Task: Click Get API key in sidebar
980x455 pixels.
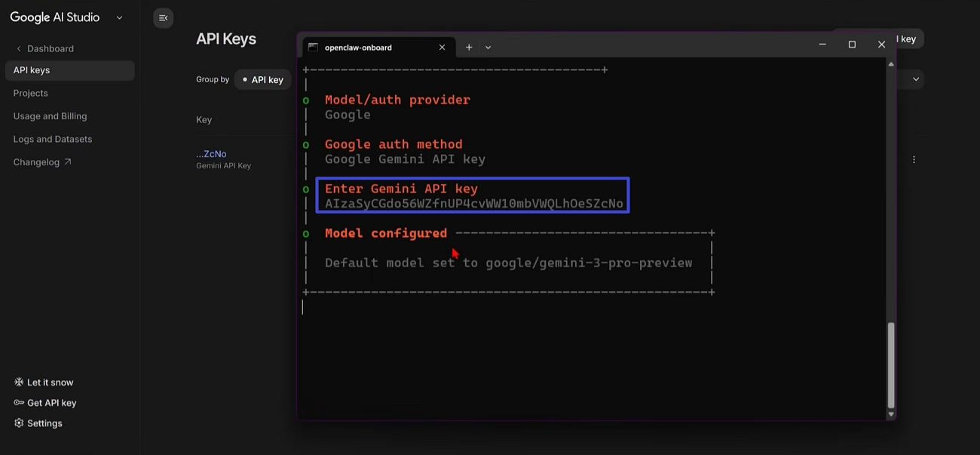Action: pyautogui.click(x=45, y=403)
